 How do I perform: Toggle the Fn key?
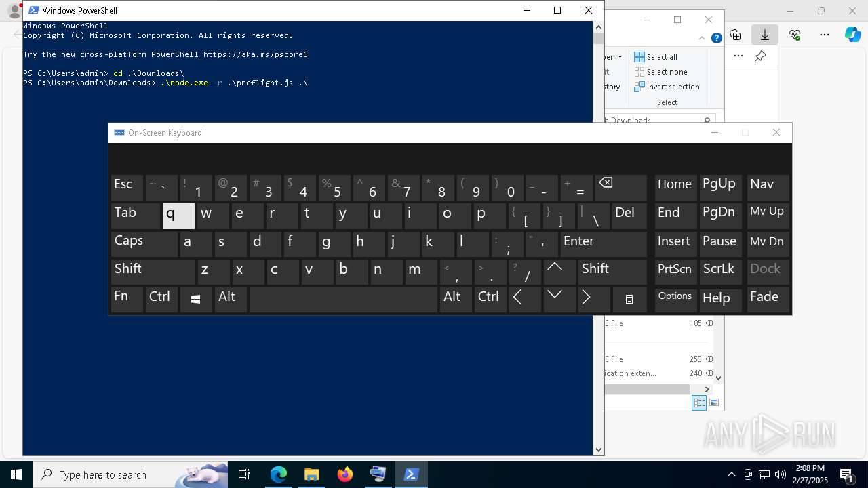pos(127,300)
